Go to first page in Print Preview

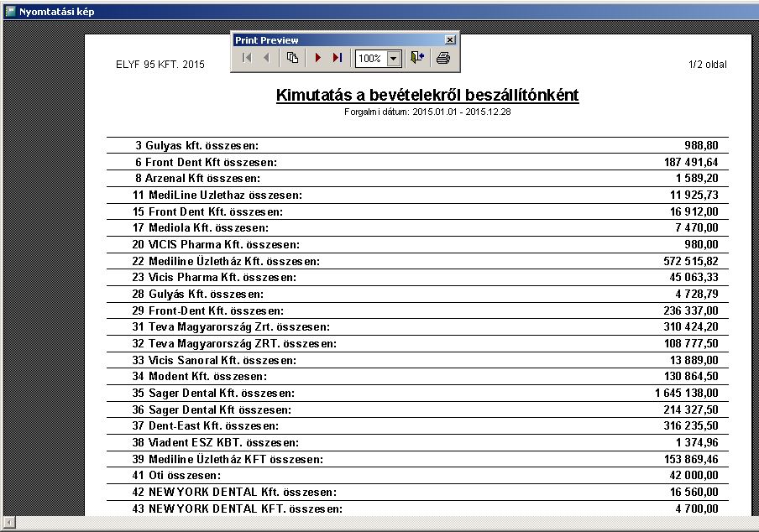coord(247,58)
